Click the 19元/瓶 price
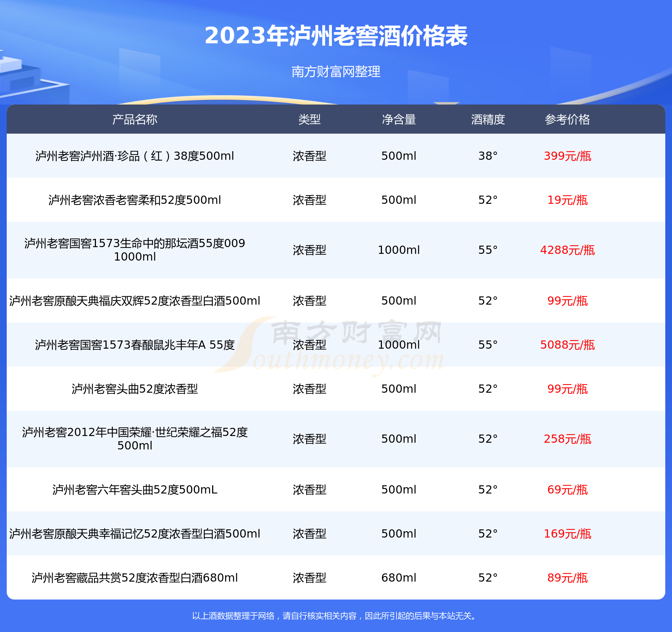 coord(567,200)
